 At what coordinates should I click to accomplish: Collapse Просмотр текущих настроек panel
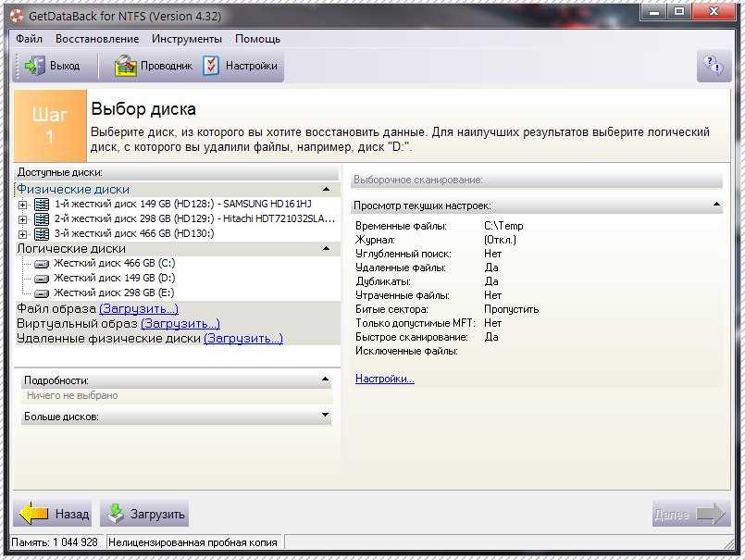(x=717, y=205)
